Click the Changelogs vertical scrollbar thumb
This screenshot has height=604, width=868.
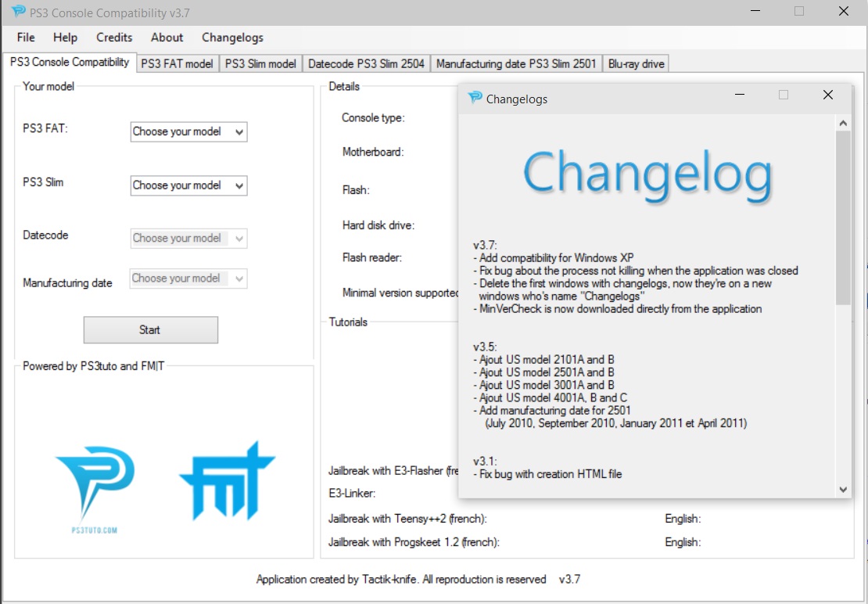843,218
